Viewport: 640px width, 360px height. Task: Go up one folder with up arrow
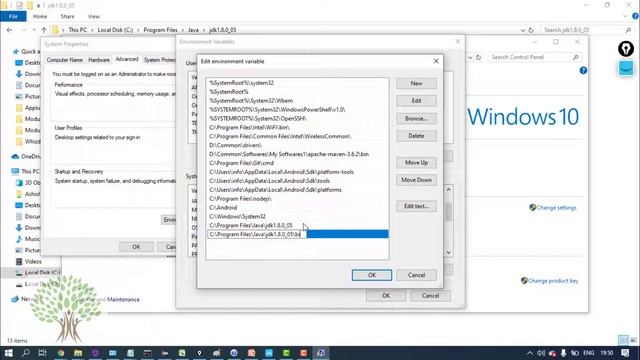(44, 30)
